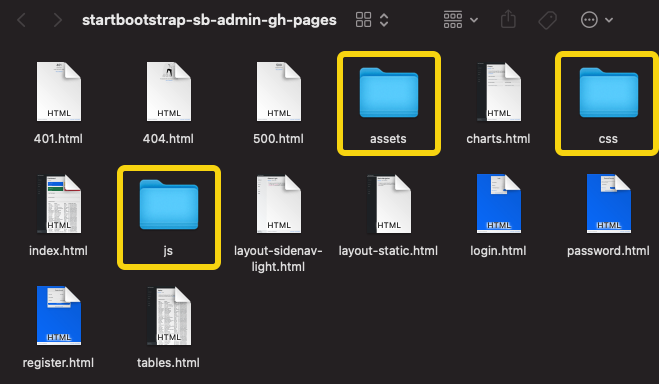
Task: Select the login.html file icon
Action: tap(499, 204)
